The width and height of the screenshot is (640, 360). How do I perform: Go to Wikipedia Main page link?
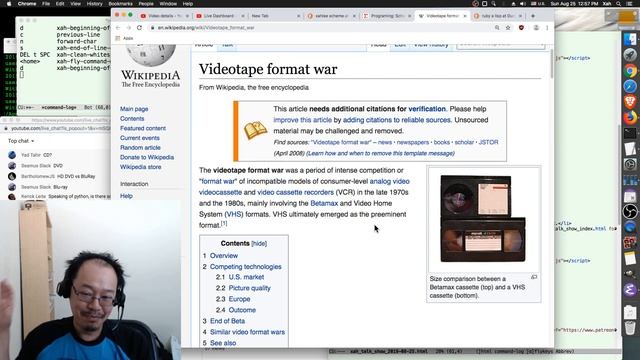tap(134, 109)
